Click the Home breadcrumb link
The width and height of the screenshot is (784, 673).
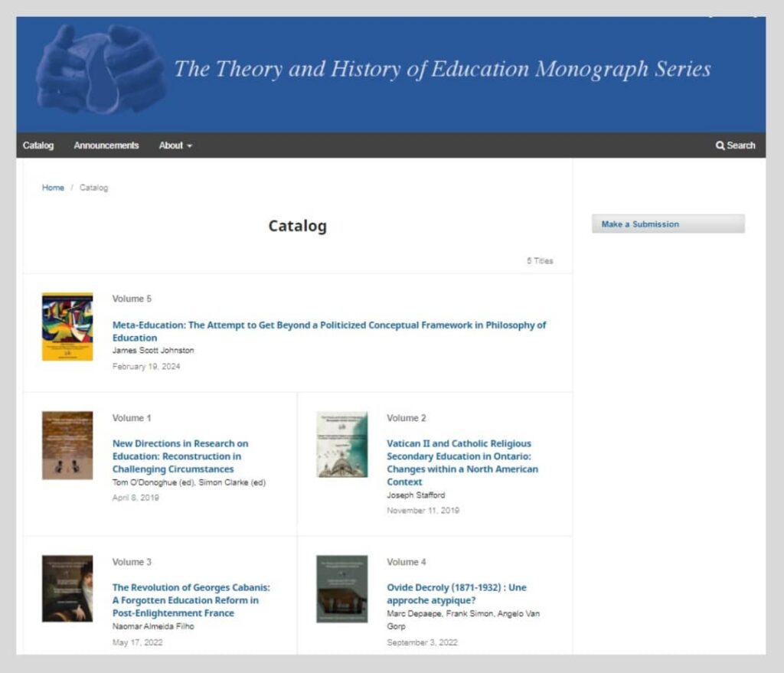click(x=52, y=188)
